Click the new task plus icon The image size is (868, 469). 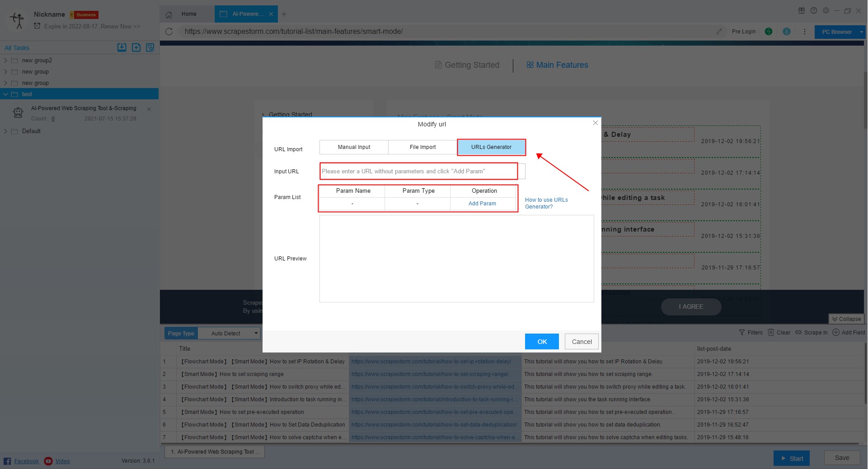click(136, 47)
